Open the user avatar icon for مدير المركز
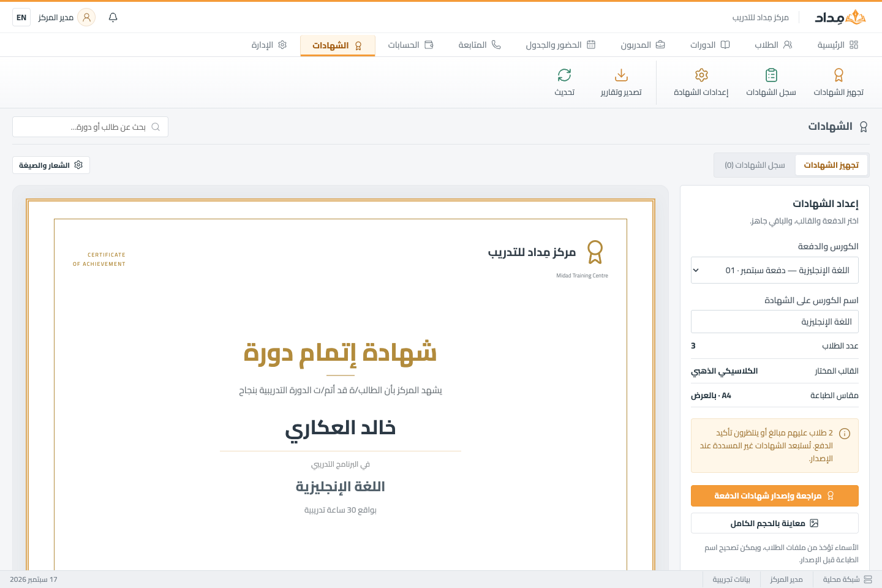This screenshot has height=588, width=882. coord(86,17)
